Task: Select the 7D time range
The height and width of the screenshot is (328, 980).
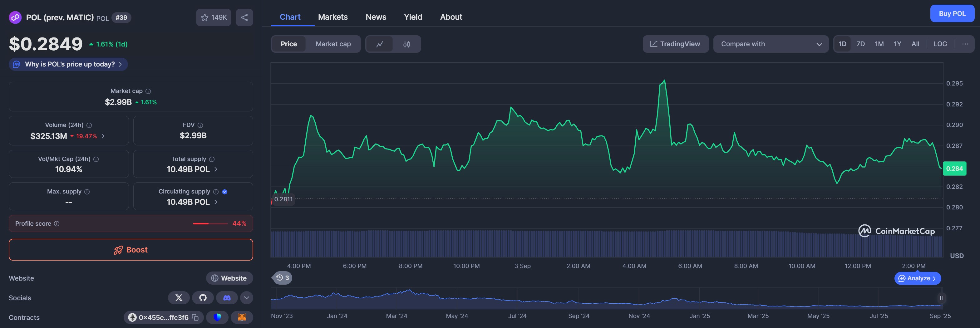Action: coord(860,44)
